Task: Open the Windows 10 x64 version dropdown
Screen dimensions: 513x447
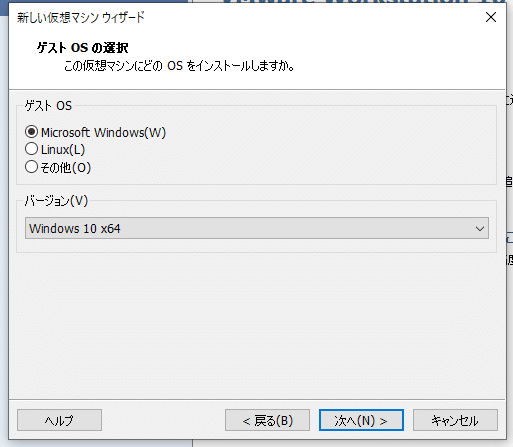Action: pos(257,228)
